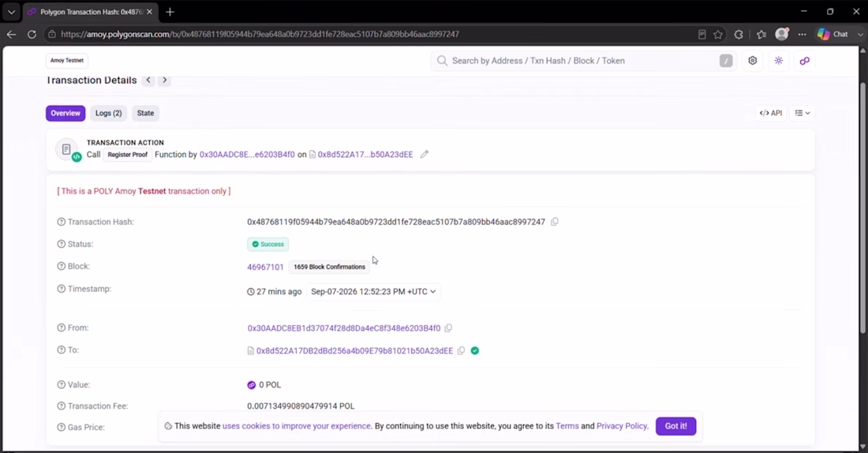This screenshot has width=868, height=453.
Task: Click the slash shortcut icon in search
Action: pos(726,61)
